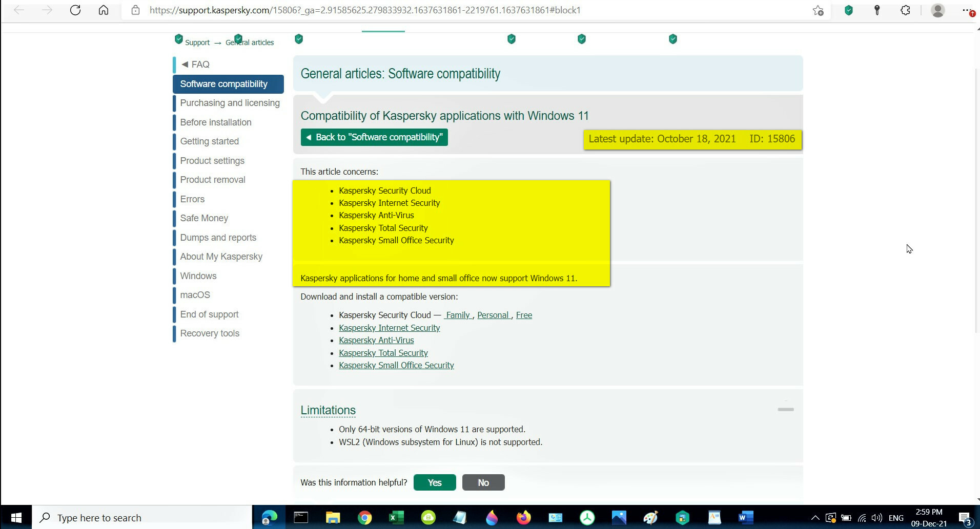
Task: Open Firefox from taskbar
Action: [523, 518]
